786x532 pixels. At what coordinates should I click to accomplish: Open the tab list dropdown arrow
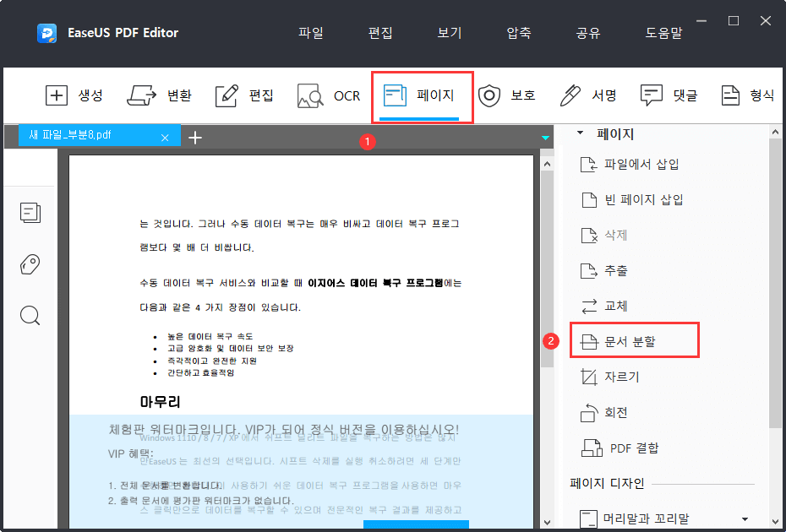click(546, 137)
